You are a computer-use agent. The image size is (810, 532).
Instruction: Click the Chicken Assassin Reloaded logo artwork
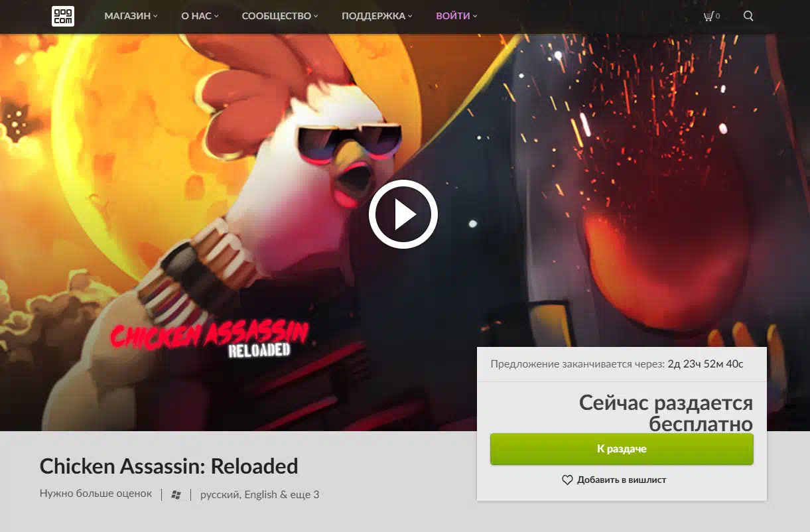tap(210, 339)
